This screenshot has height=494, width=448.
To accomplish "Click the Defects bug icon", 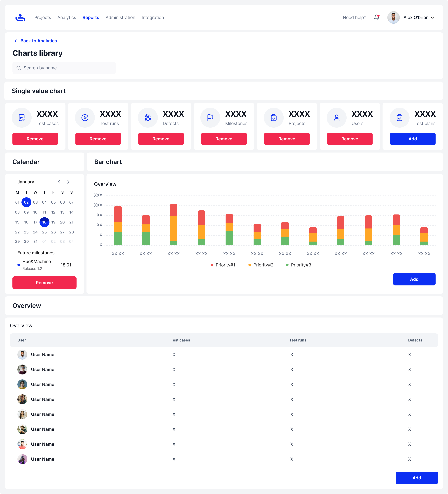I will (x=148, y=118).
